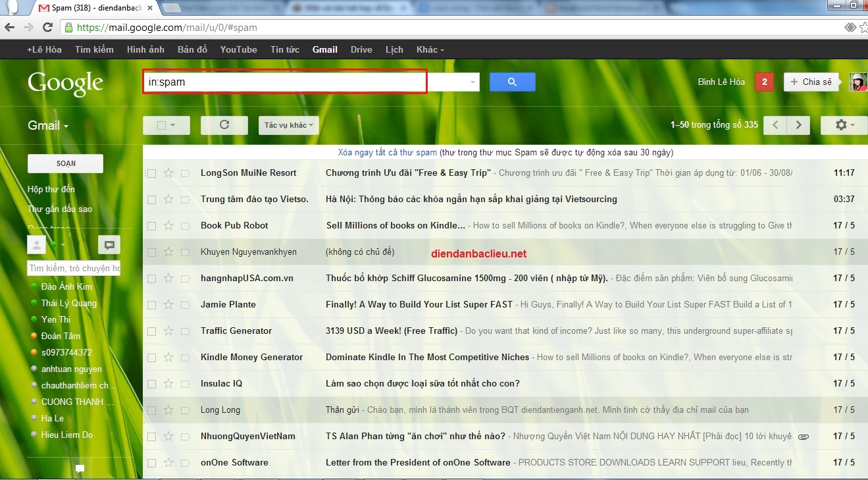Image resolution: width=868 pixels, height=480 pixels.
Task: Open chat with Hieu Liem Do
Action: (x=66, y=435)
